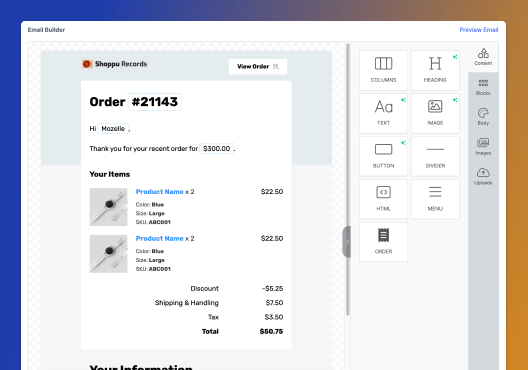Select the thank you message text
528x370 pixels.
click(x=143, y=148)
